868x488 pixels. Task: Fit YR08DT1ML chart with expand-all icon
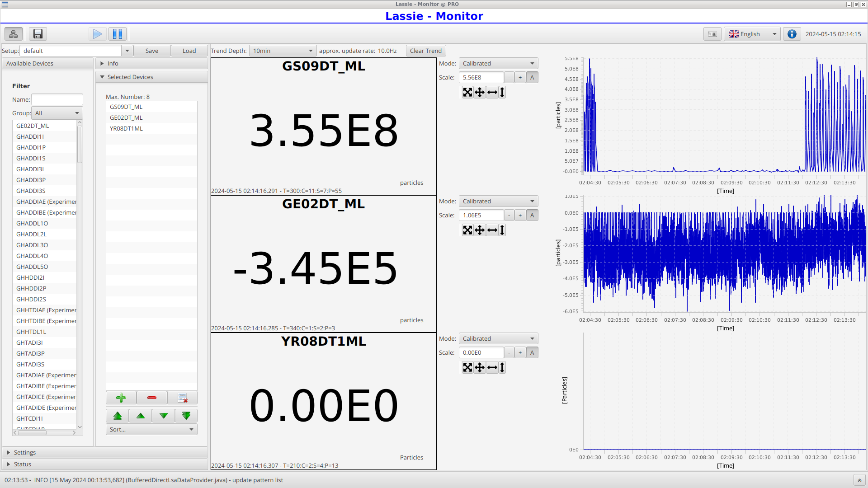click(467, 367)
